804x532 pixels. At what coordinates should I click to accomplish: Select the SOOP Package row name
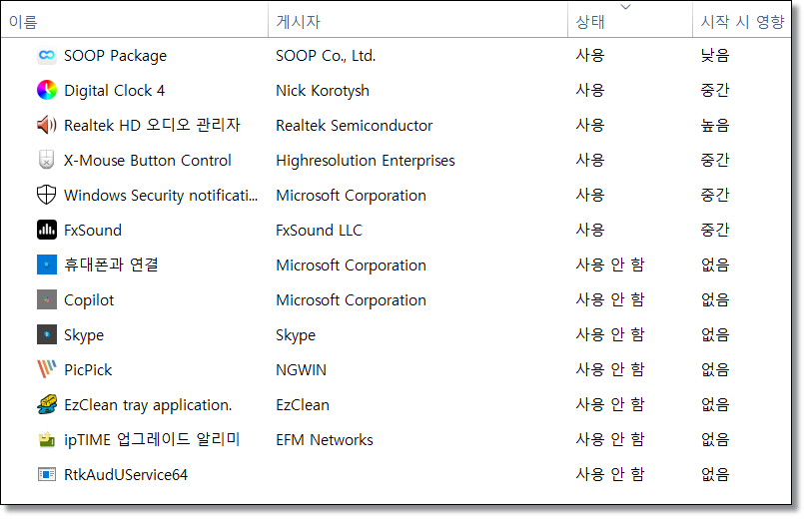(x=116, y=55)
